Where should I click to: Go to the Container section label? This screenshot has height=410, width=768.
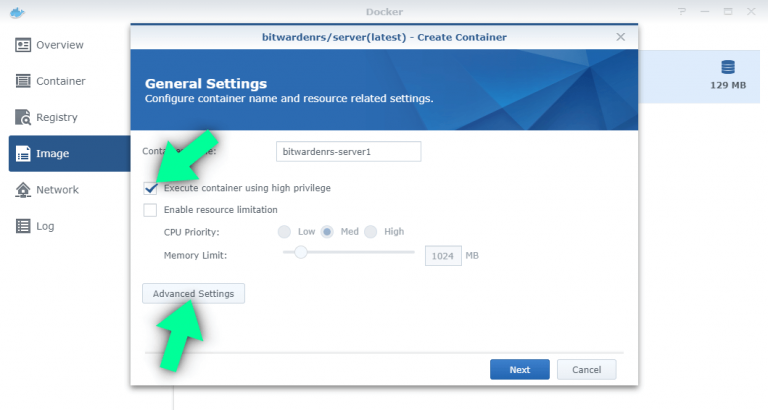point(61,81)
